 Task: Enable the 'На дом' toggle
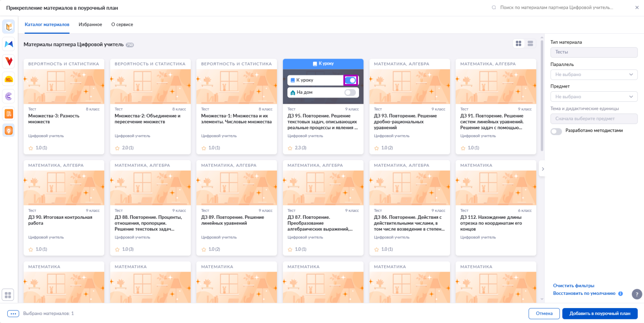[350, 93]
